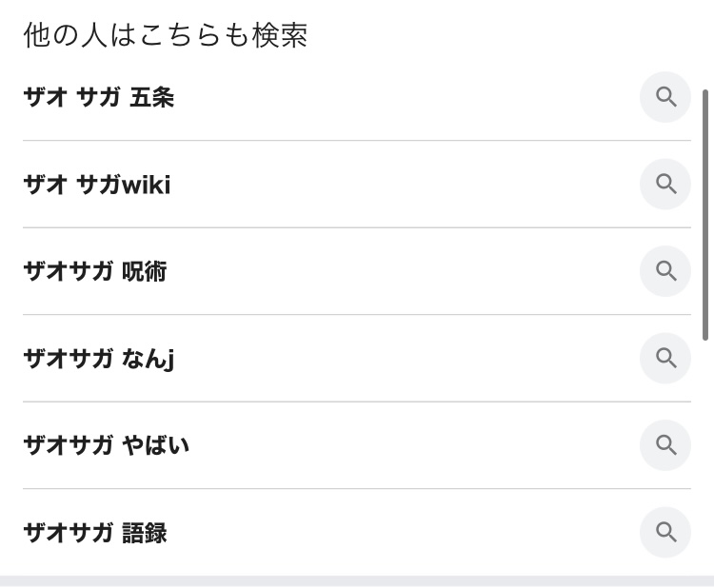Select search icon beside ザオサガ やばい
Viewport: 714px width, 588px height.
(665, 445)
